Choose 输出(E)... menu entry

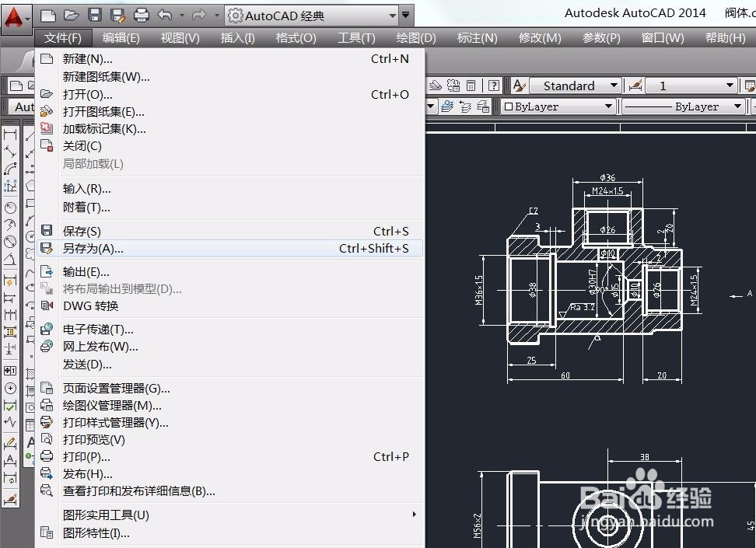click(229, 272)
